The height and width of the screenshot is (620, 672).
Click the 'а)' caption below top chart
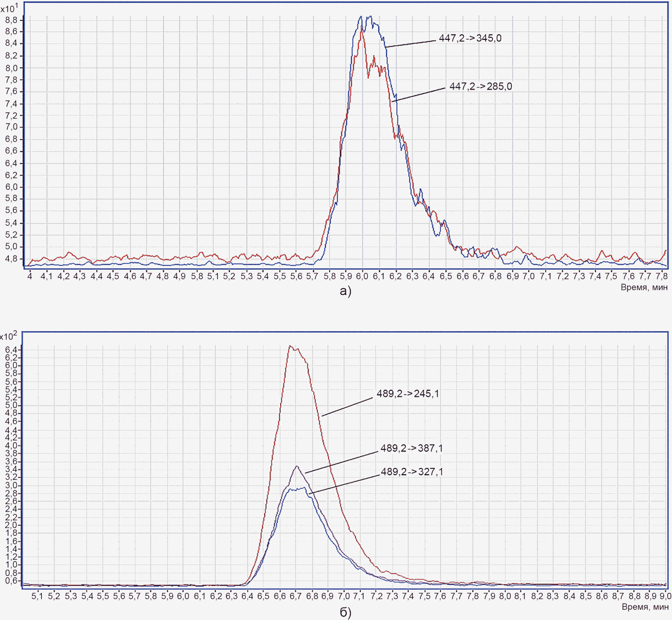pyautogui.click(x=345, y=291)
